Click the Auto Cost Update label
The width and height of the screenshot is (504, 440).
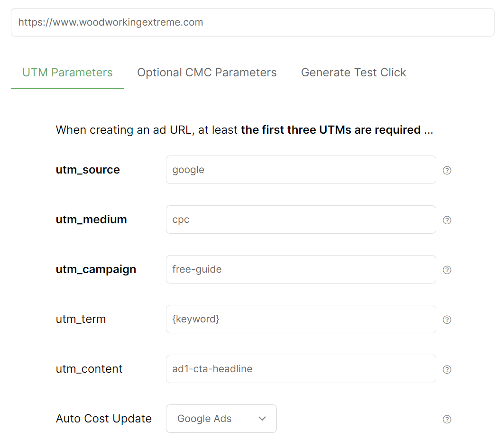[x=104, y=419]
